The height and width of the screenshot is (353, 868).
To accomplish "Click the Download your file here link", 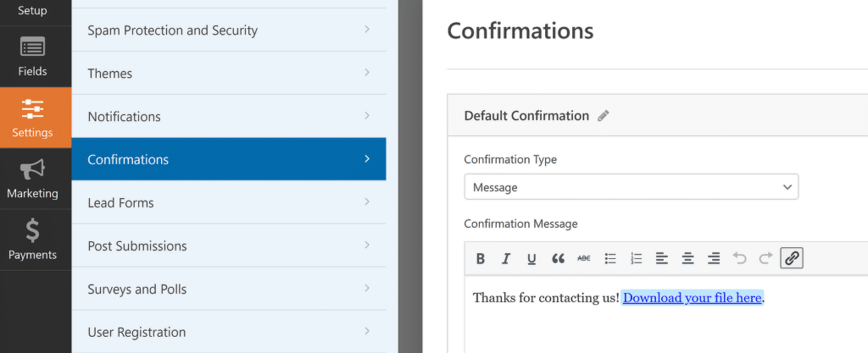I will tap(692, 298).
